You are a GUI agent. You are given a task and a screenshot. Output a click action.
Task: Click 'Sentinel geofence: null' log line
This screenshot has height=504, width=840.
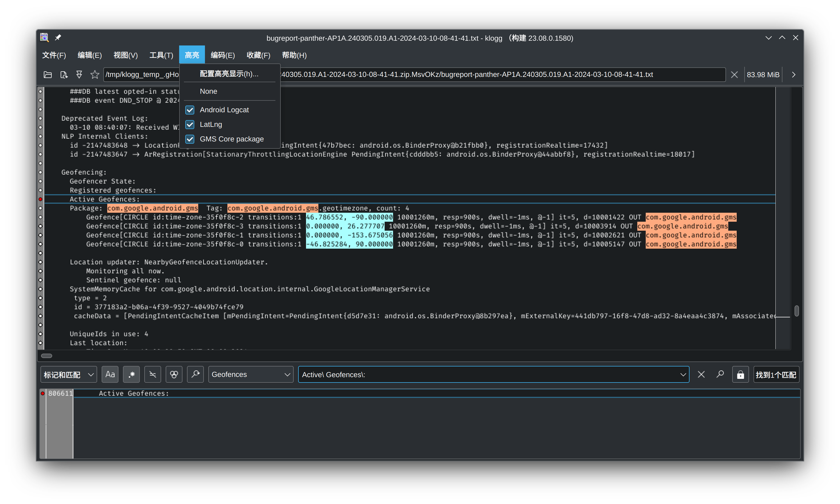click(x=133, y=280)
